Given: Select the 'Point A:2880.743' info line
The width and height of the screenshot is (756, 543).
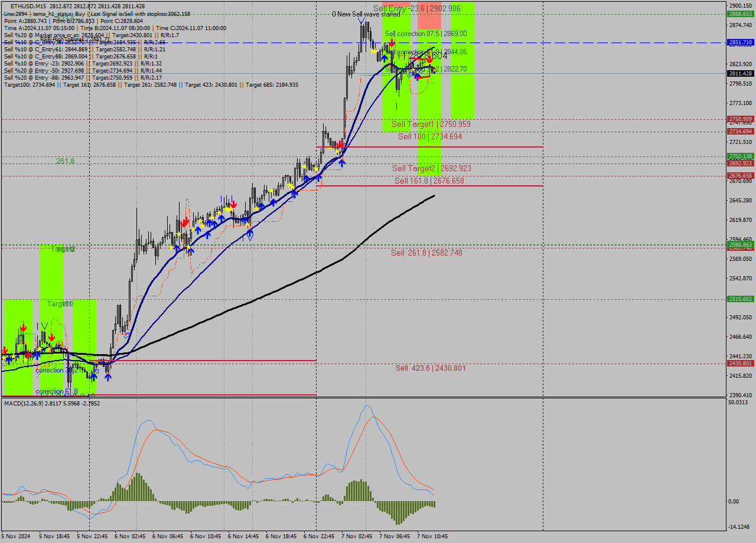Looking at the screenshot, I should [x=73, y=21].
